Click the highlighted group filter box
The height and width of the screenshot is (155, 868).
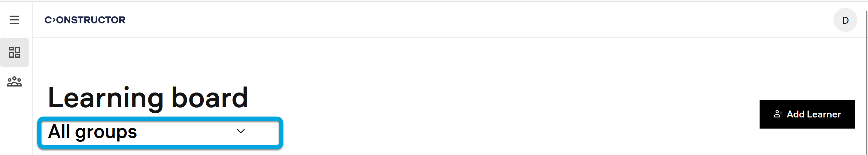click(160, 132)
